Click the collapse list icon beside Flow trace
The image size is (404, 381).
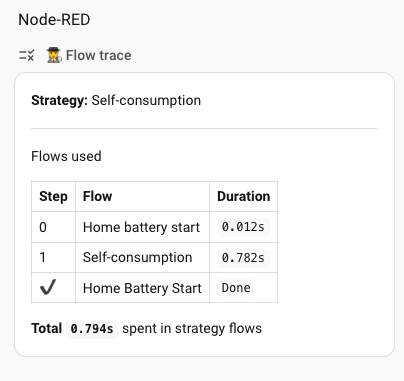click(26, 55)
